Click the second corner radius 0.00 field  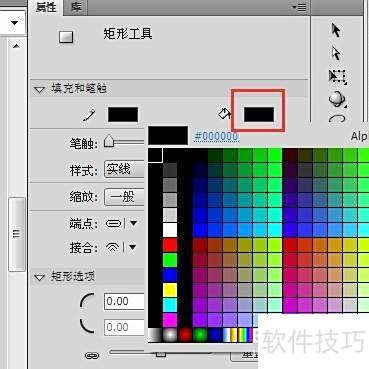(124, 327)
